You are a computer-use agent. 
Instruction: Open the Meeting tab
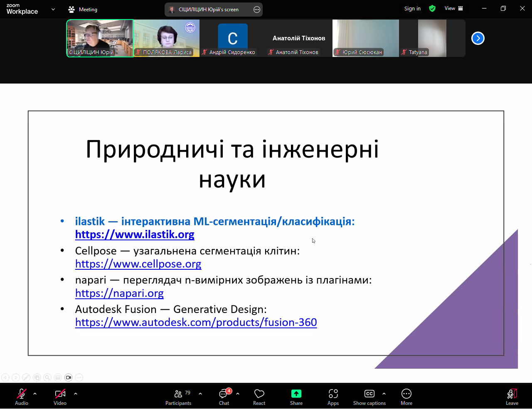[x=83, y=9]
